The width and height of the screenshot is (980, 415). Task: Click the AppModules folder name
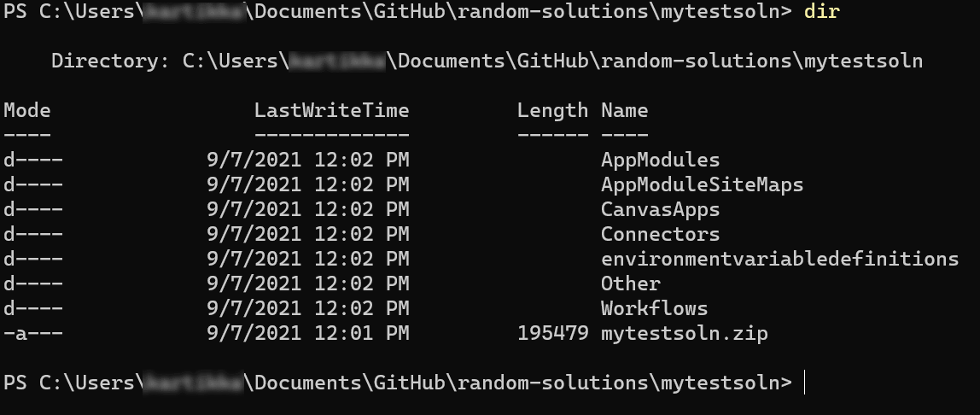point(660,160)
